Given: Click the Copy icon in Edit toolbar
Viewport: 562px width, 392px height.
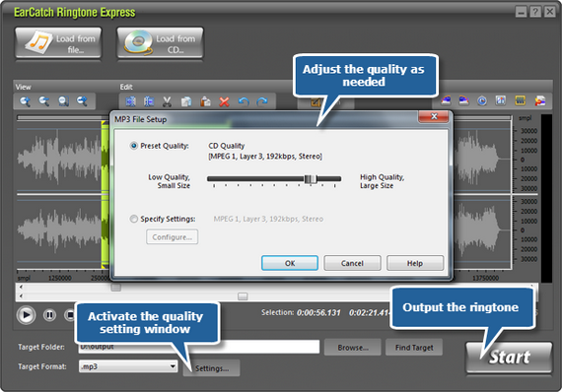Looking at the screenshot, I should pos(186,101).
